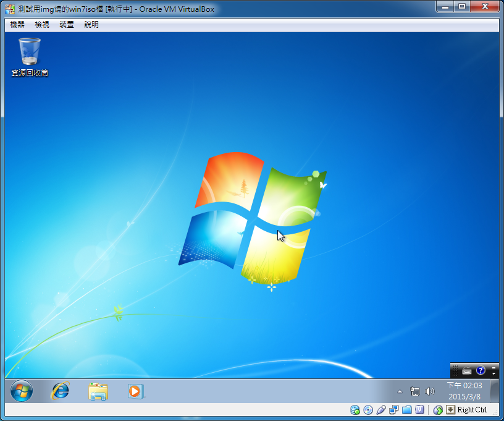Open the 機器 menu

pos(17,25)
